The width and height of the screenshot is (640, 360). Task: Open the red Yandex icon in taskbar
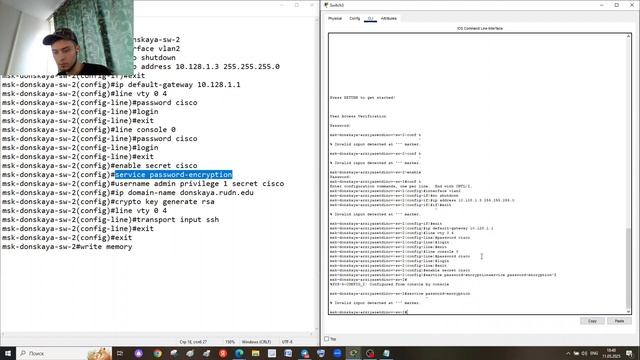tap(223, 353)
